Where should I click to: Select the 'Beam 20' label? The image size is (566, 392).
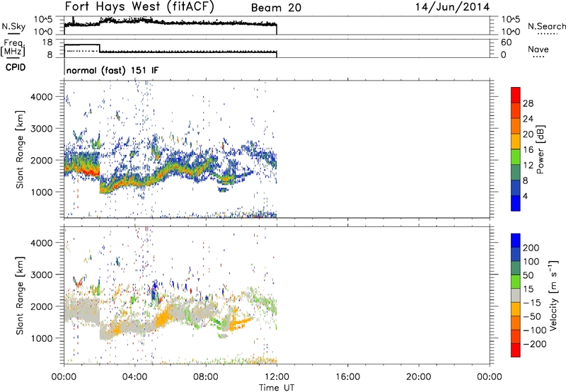(276, 8)
